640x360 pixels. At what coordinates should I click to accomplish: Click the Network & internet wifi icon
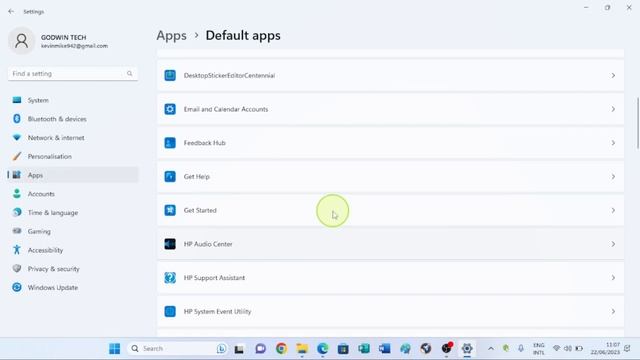tap(17, 138)
